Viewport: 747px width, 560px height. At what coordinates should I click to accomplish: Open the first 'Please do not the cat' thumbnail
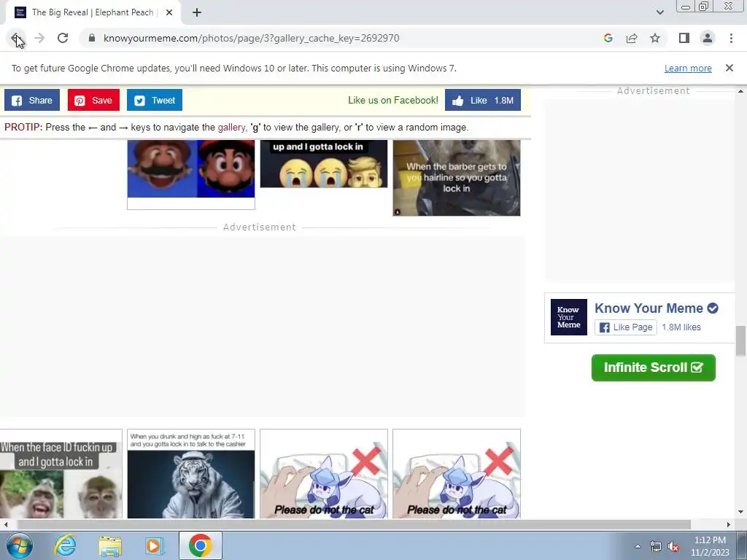324,474
